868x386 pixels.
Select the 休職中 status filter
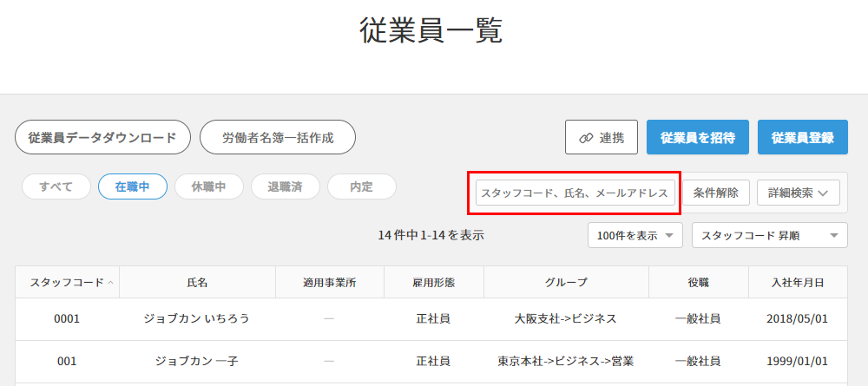click(209, 186)
